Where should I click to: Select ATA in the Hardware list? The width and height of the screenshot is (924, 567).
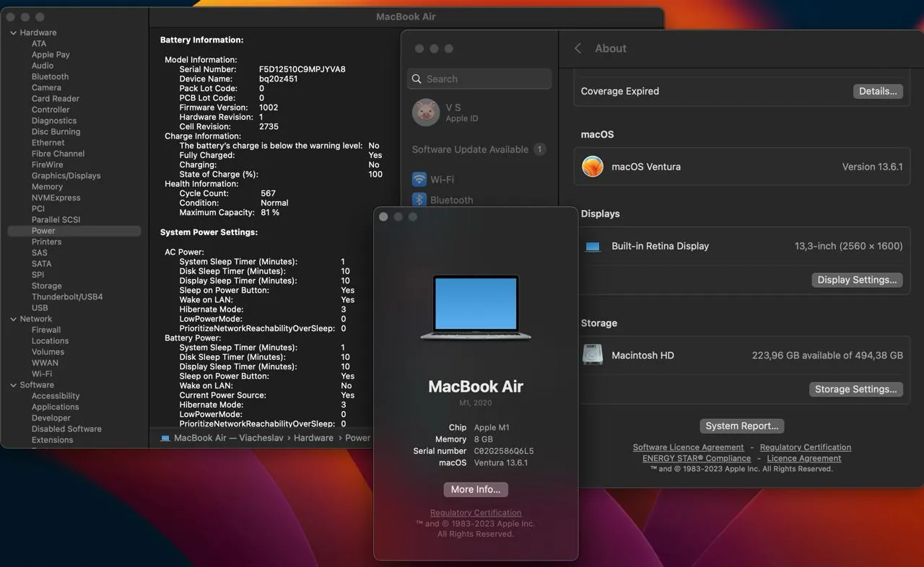coord(39,44)
